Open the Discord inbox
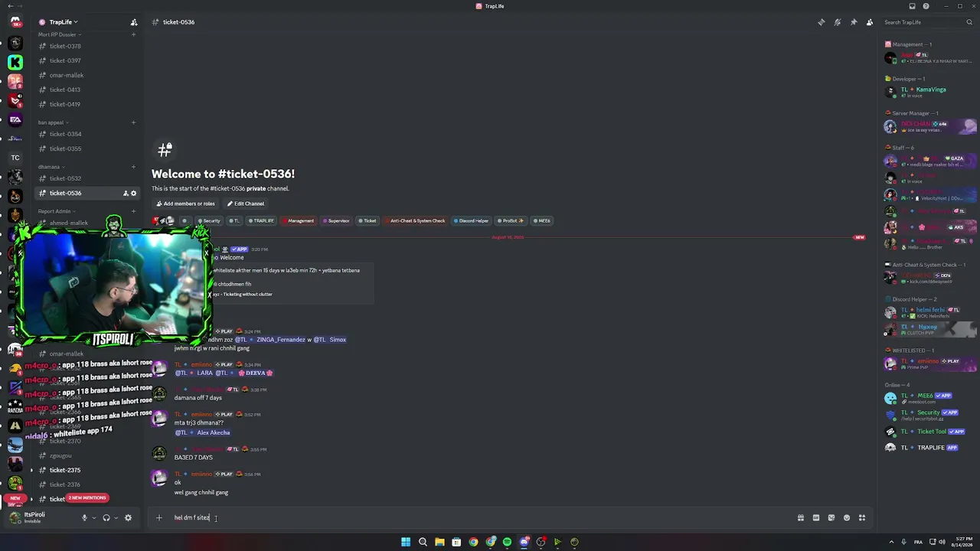 tap(912, 6)
